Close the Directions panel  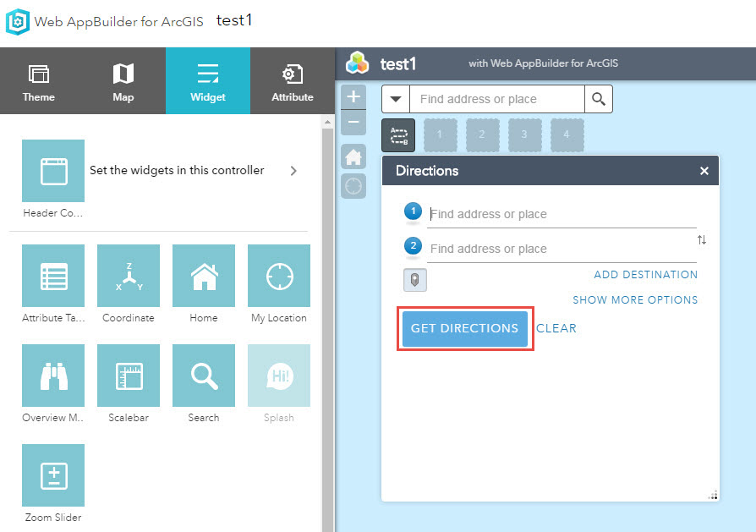point(704,171)
